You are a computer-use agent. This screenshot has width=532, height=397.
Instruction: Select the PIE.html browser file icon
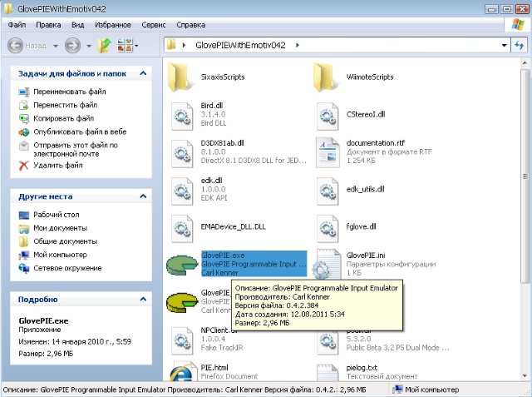183,371
